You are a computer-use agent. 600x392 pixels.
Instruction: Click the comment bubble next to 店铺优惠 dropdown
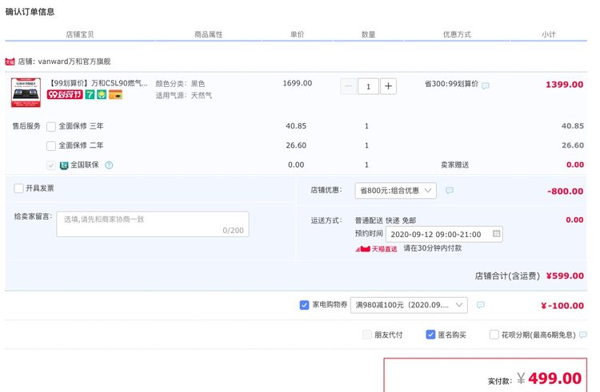coord(450,190)
